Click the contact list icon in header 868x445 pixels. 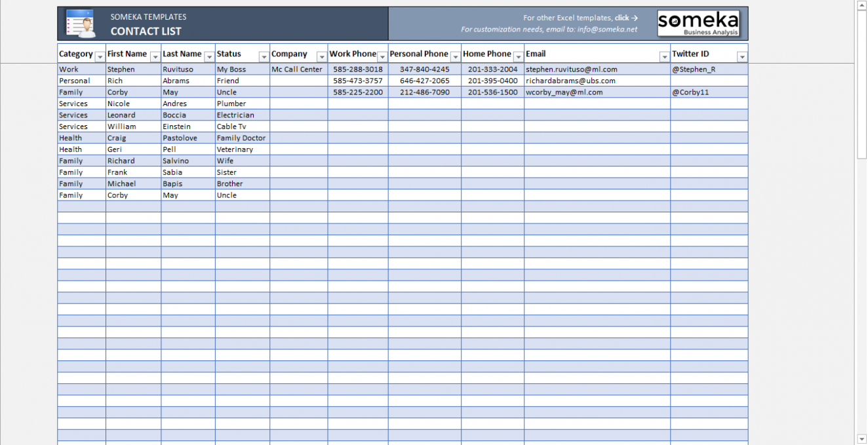81,24
